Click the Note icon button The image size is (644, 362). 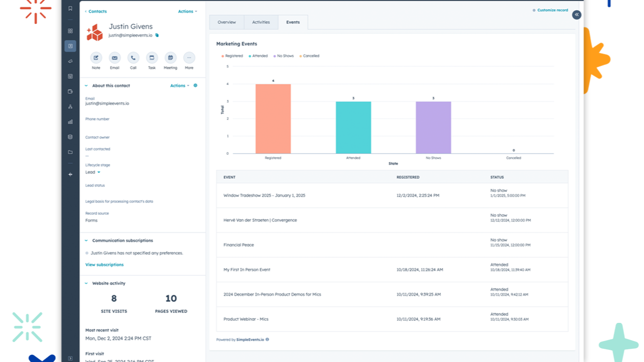coord(96,58)
